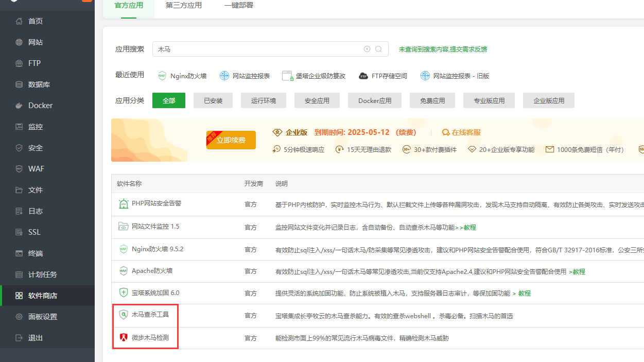Click the 木马查杀工具 row icon
This screenshot has width=644, height=362.
pyautogui.click(x=124, y=315)
